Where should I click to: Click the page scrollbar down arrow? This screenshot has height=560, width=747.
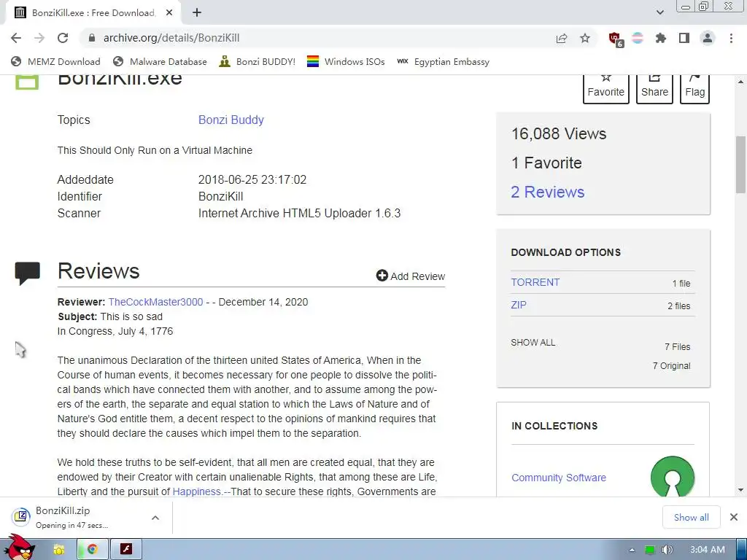click(x=741, y=489)
